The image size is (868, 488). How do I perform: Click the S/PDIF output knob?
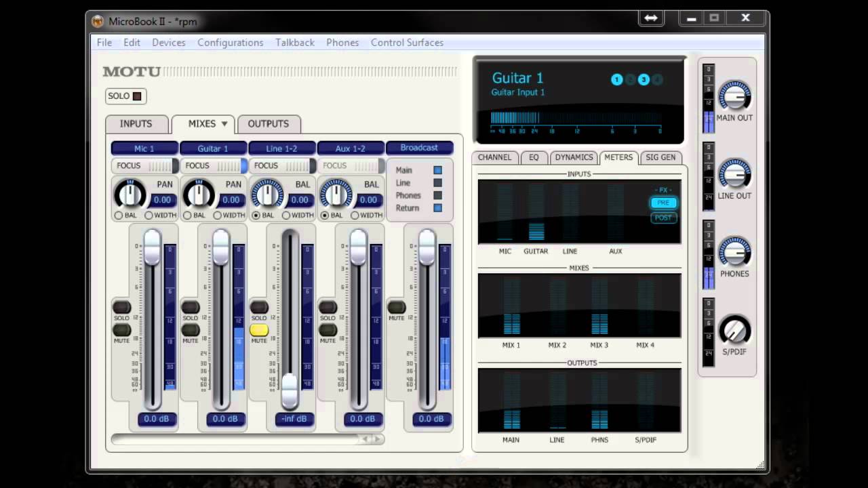(x=734, y=330)
